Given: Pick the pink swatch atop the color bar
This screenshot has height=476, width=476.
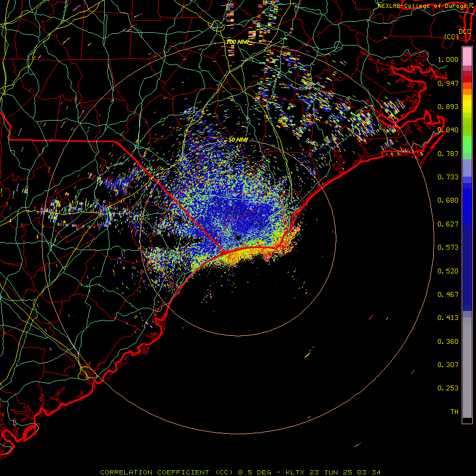Looking at the screenshot, I should coord(467,56).
